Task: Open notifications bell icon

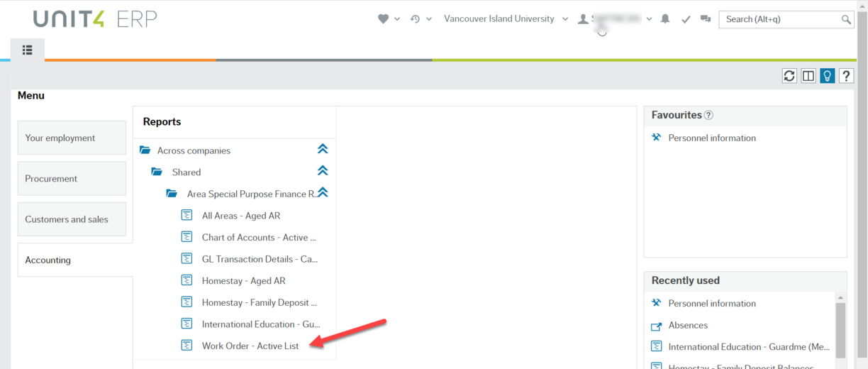Action: pos(665,19)
